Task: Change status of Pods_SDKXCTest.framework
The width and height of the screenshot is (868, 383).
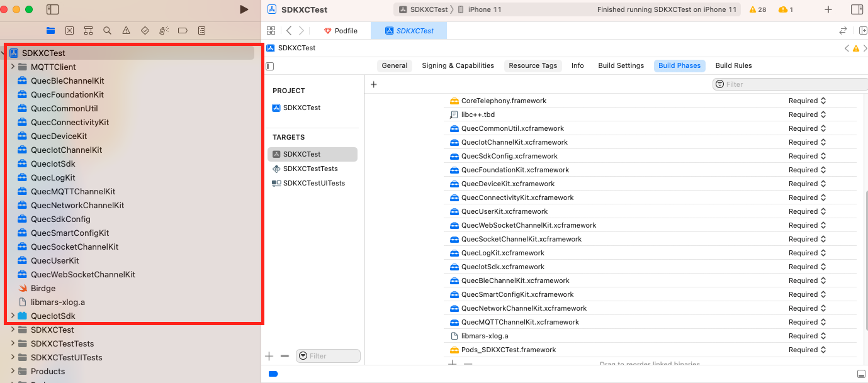Action: (807, 350)
